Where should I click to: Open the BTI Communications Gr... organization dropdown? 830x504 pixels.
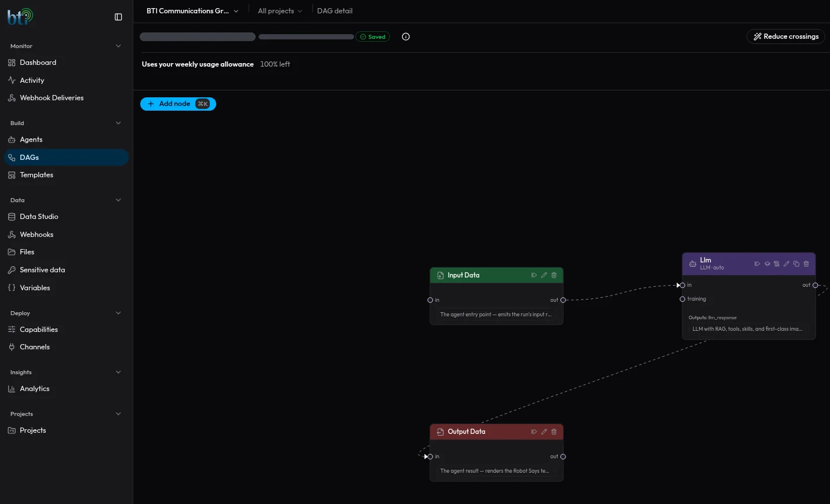[x=192, y=11]
